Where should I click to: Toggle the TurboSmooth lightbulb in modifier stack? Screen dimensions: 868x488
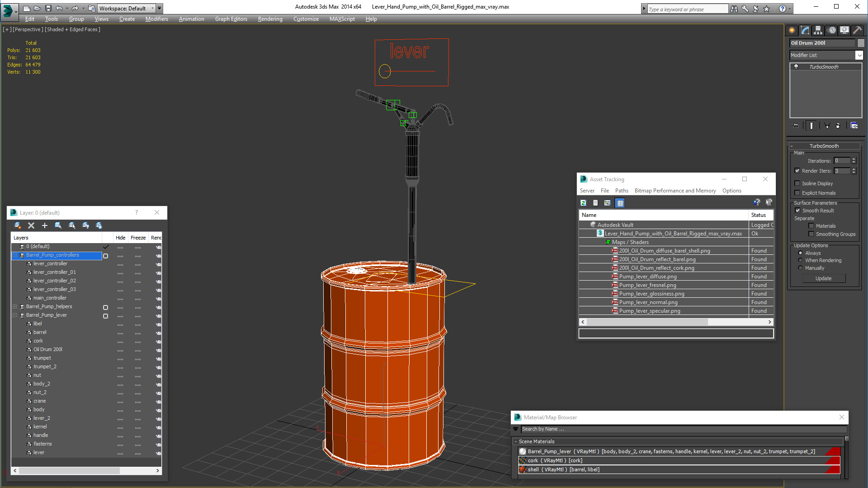[796, 67]
